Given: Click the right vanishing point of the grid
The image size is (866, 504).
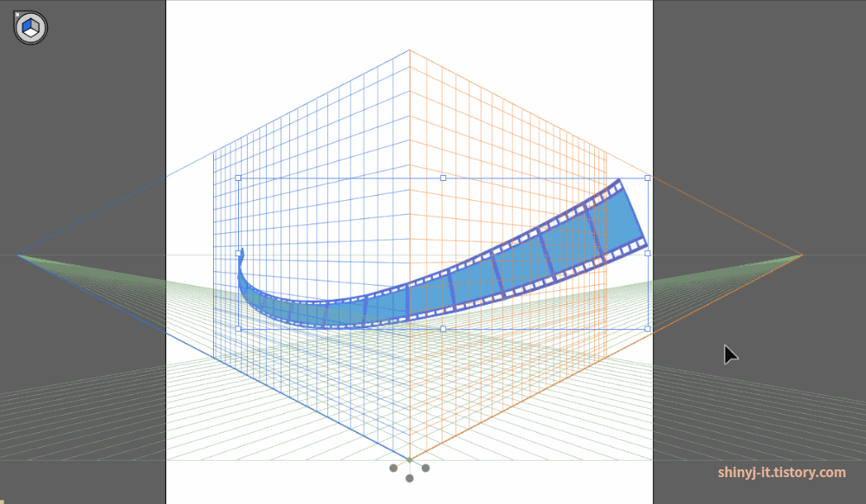Looking at the screenshot, I should click(x=802, y=255).
